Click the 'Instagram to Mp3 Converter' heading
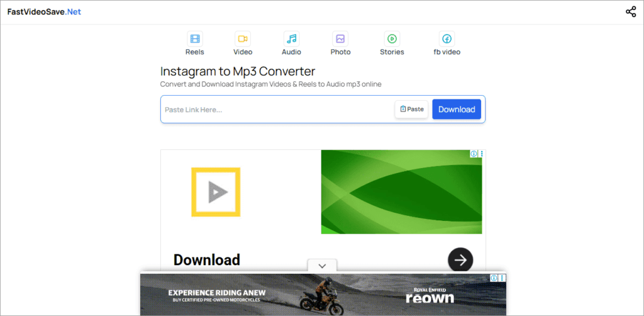Viewport: 644px width, 316px height. coord(238,71)
